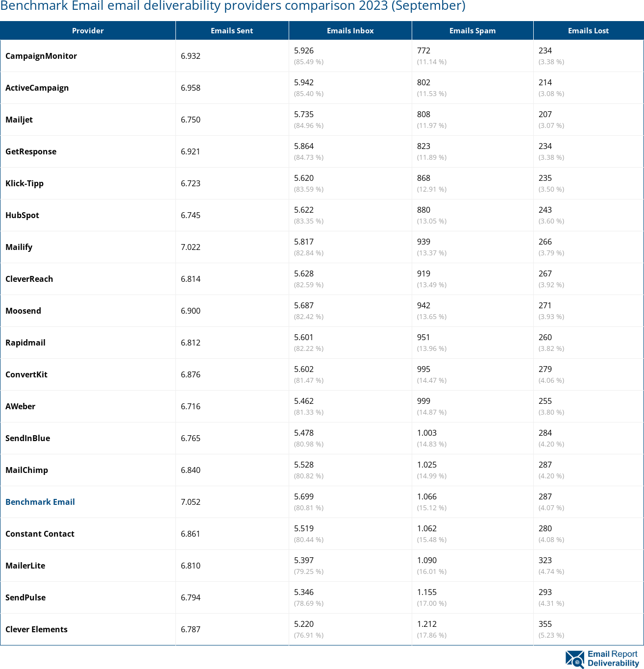Click GetResponse's inbox count 5.864
The width and height of the screenshot is (644, 669).
pos(304,146)
